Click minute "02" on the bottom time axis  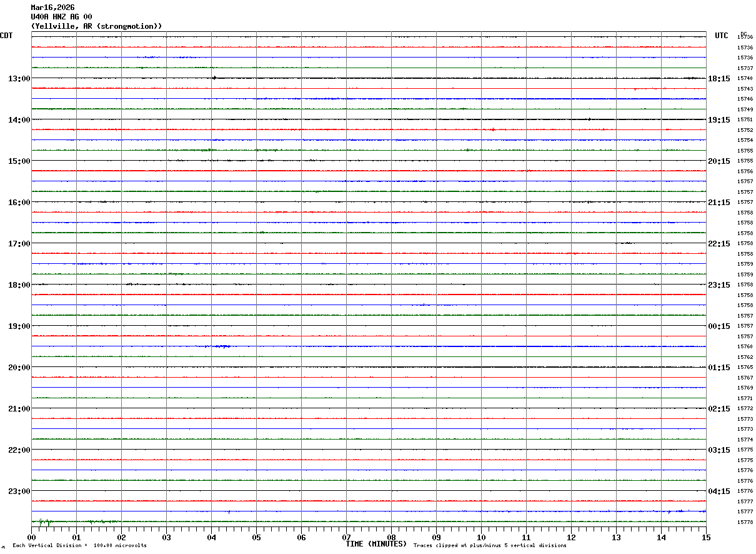coord(121,538)
